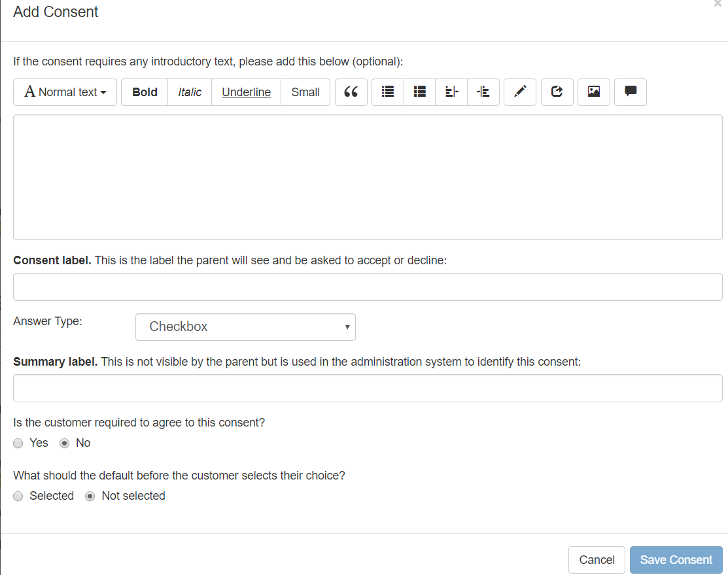Click the blockquote quotation mark icon

pos(351,92)
